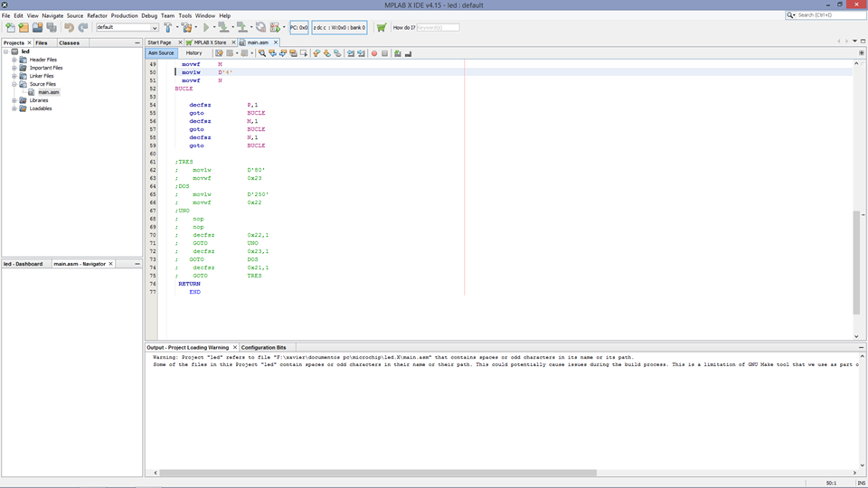The height and width of the screenshot is (488, 868).
Task: Click Find Previous Occurrence icon
Action: [272, 53]
